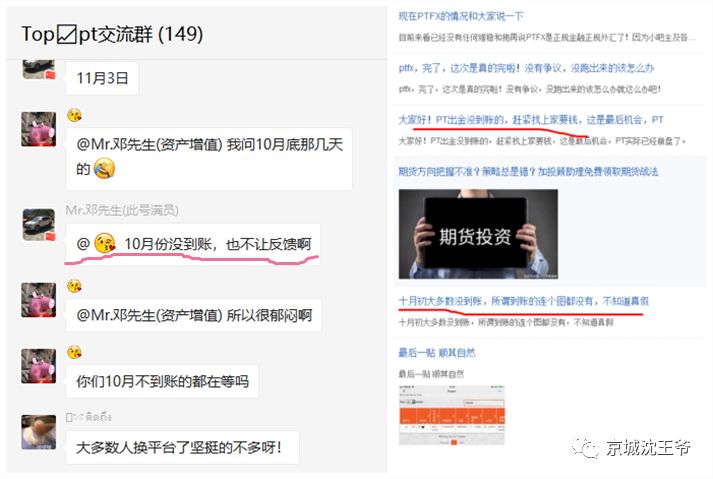Viewport: 713px width, 479px height.
Task: Click the car avatar beside 11月3日 message
Action: [x=39, y=69]
